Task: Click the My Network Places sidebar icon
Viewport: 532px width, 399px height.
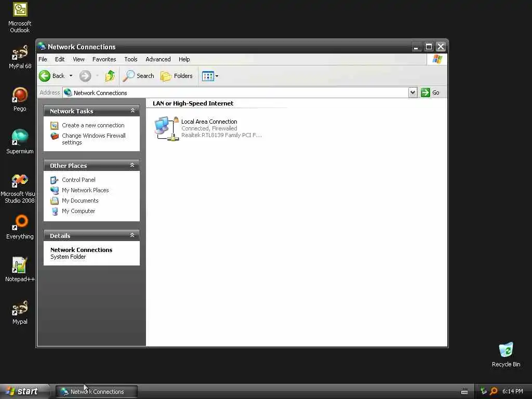Action: 54,191
